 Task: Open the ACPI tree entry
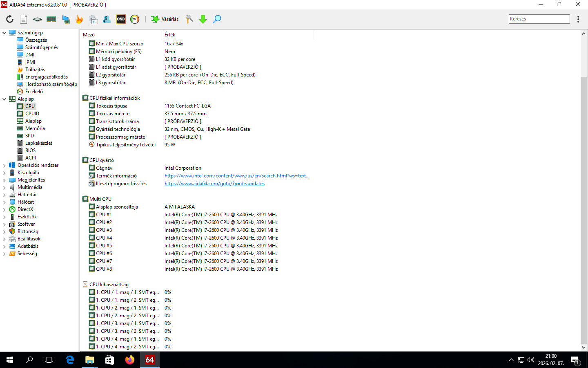click(30, 158)
